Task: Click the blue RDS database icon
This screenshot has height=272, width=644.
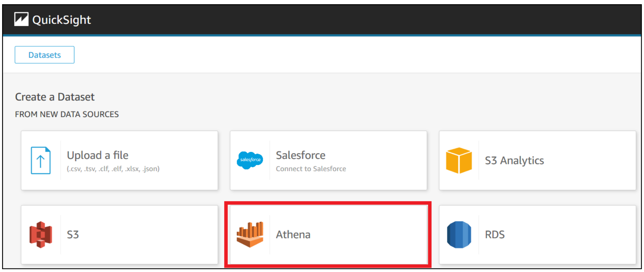Action: [x=459, y=234]
